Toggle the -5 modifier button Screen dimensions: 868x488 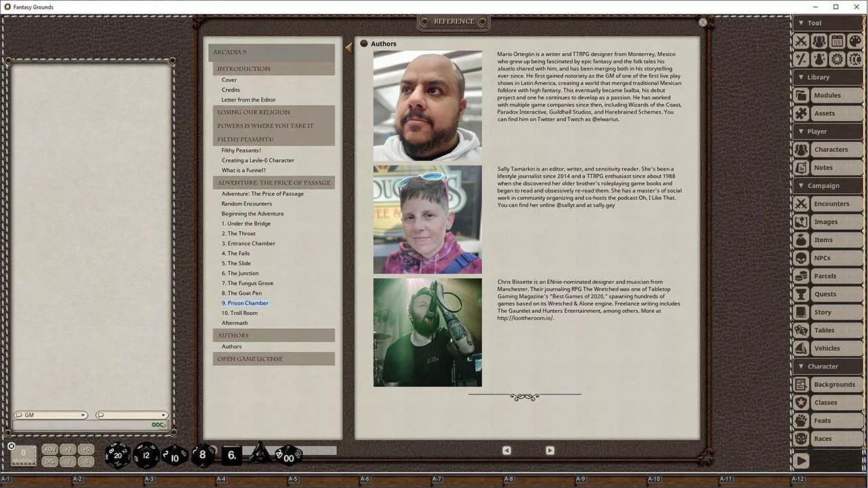point(85,462)
